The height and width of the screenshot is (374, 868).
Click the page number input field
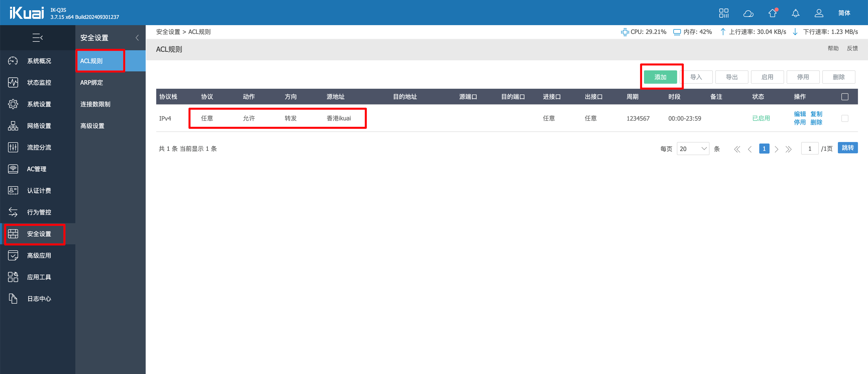[x=809, y=149]
